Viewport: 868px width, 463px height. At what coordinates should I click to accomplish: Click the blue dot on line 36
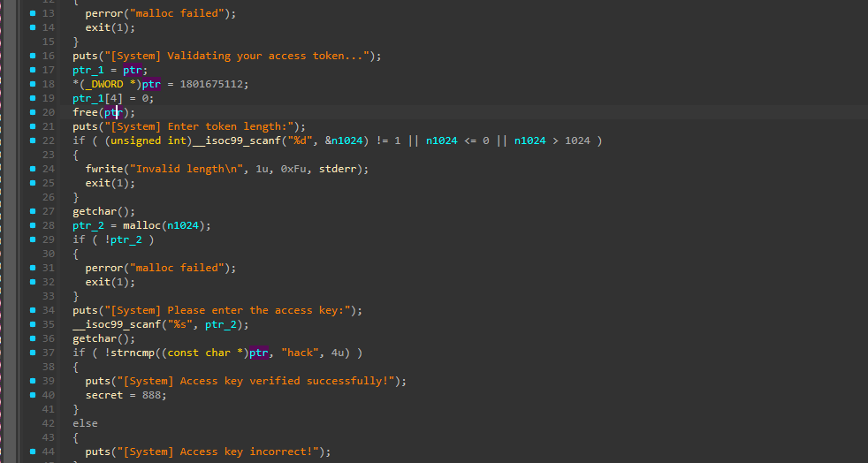(x=34, y=338)
